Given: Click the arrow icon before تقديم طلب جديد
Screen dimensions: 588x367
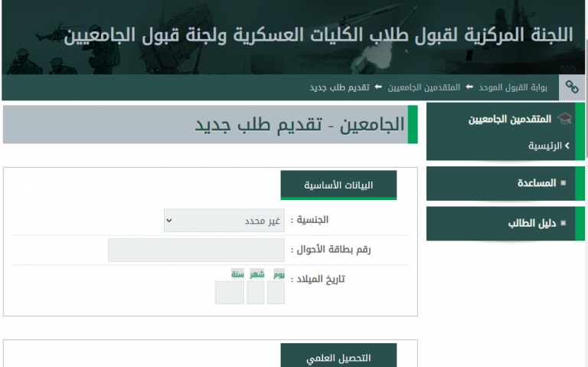Looking at the screenshot, I should (377, 87).
